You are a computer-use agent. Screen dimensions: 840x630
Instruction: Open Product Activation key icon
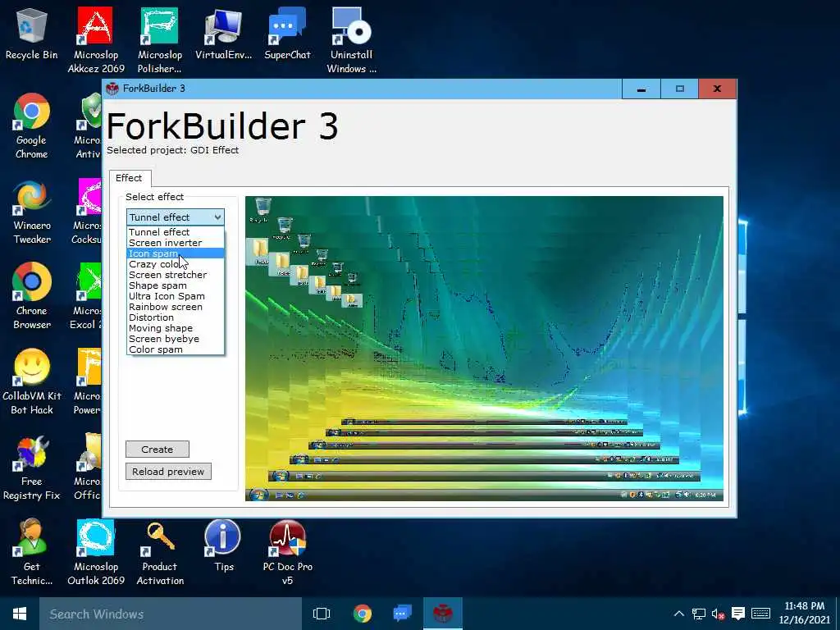(x=160, y=552)
